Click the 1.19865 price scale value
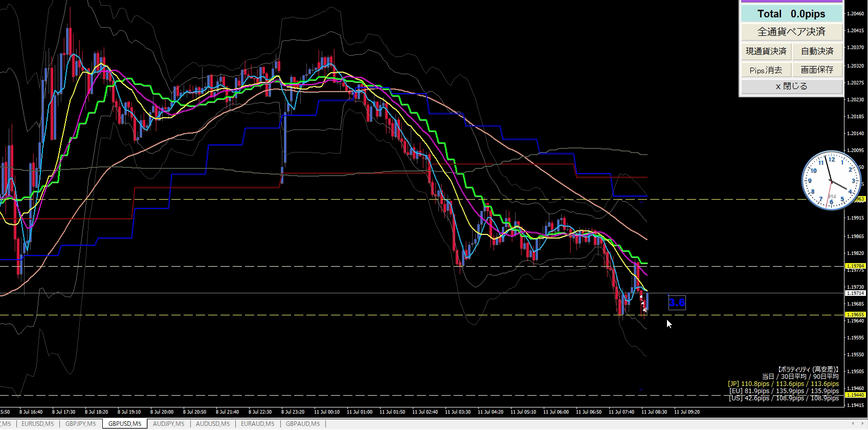Image resolution: width=868 pixels, height=430 pixels. click(856, 236)
